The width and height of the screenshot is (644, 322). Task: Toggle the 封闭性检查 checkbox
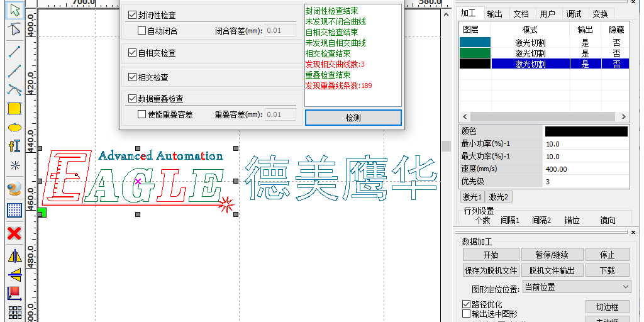[x=132, y=16]
